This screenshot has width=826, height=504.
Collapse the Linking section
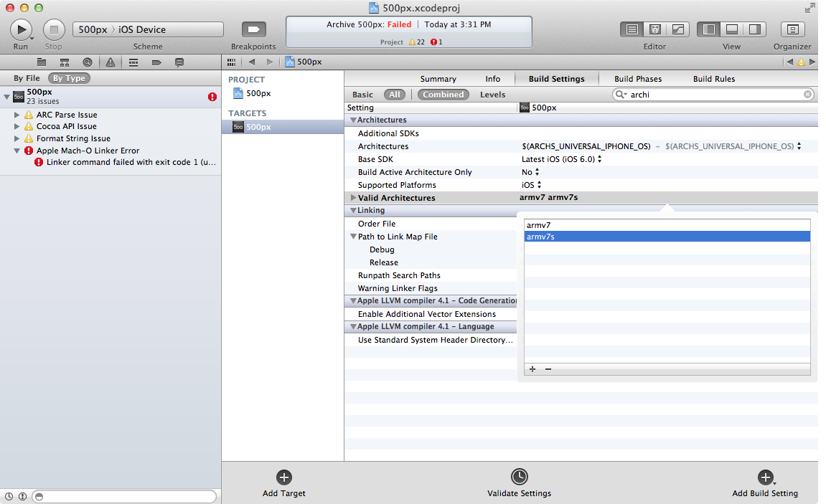tap(352, 211)
